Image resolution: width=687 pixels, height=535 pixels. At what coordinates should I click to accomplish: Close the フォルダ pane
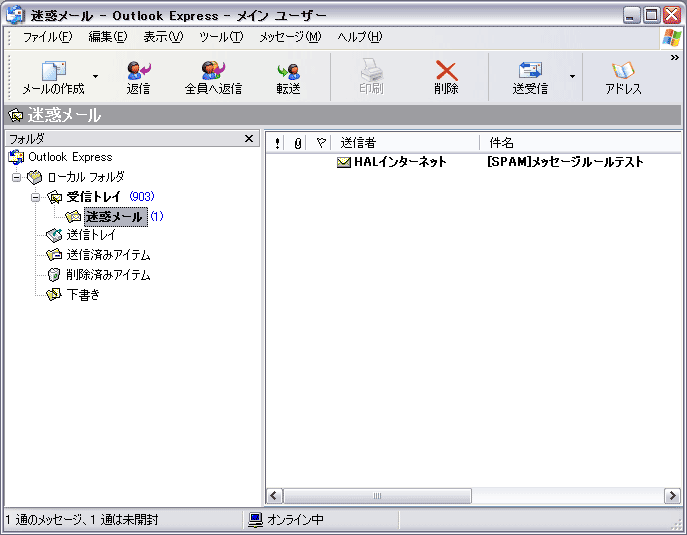click(x=249, y=138)
